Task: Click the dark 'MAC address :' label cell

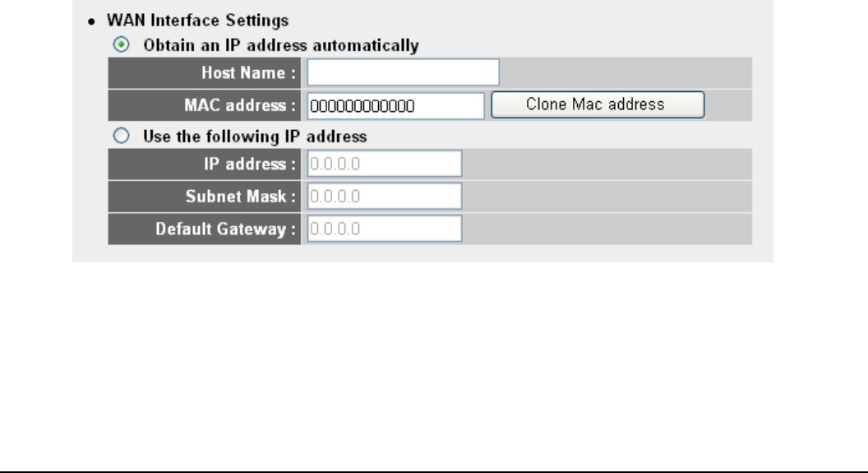Action: (x=205, y=105)
